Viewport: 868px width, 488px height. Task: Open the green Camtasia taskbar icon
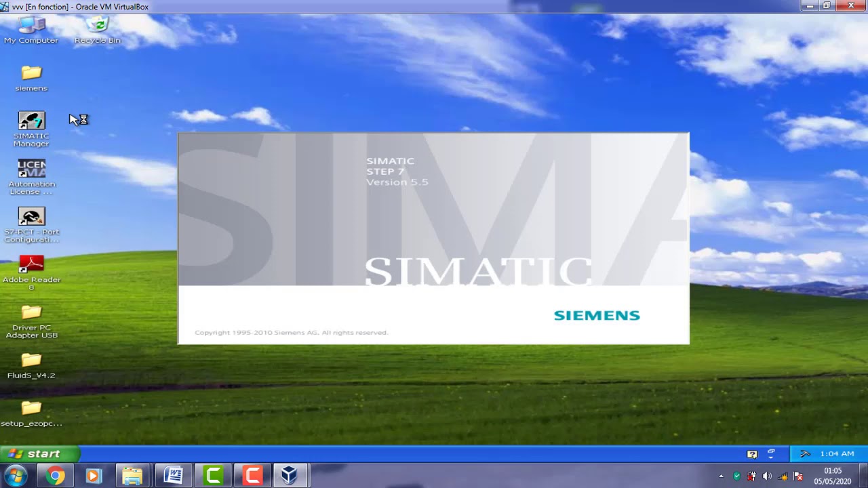coord(213,476)
